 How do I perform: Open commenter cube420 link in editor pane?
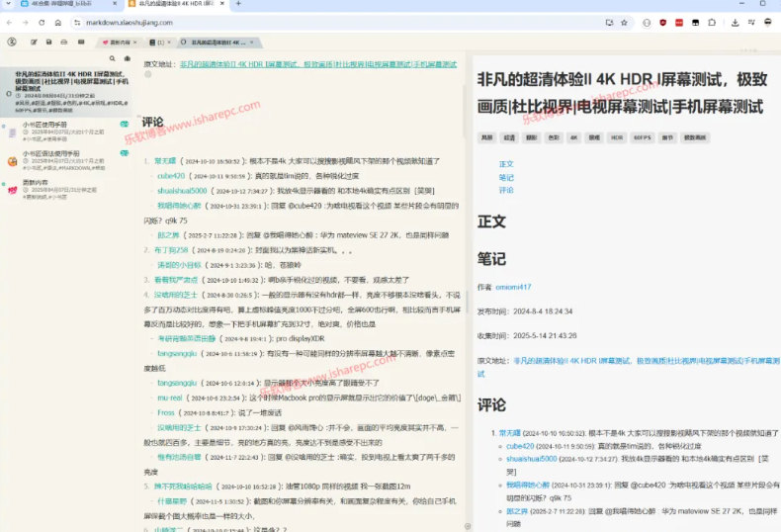point(171,176)
